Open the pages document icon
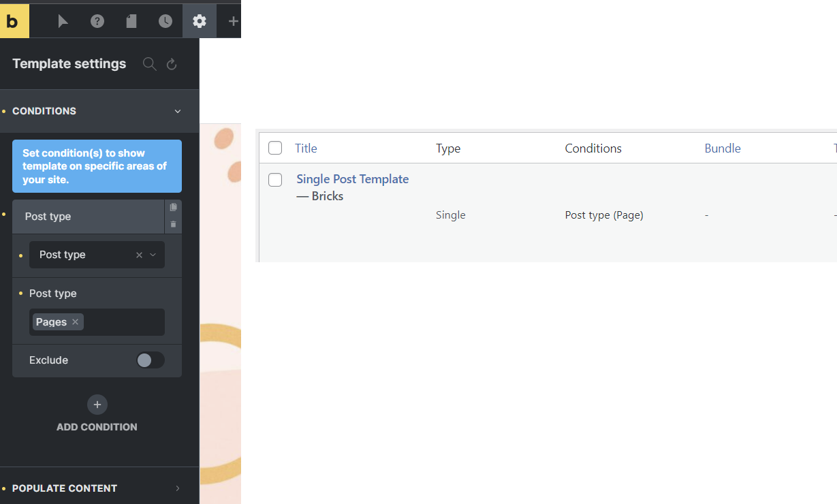The height and width of the screenshot is (504, 837). coord(131,21)
